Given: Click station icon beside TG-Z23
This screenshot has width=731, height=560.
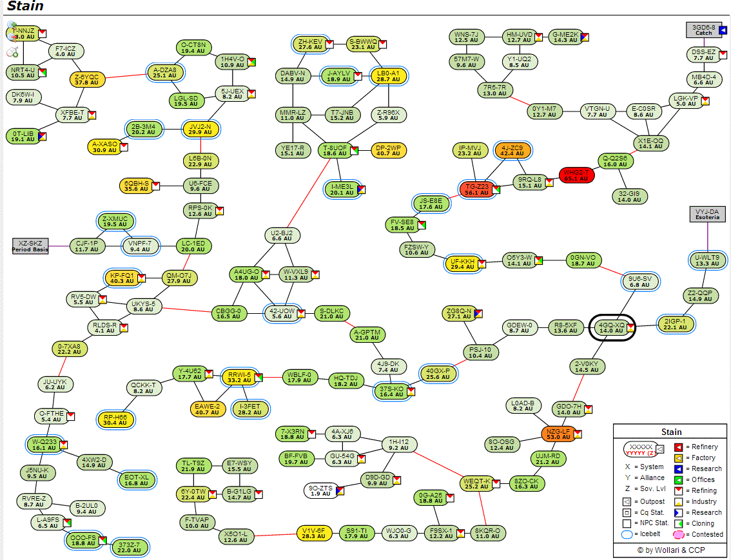Looking at the screenshot, I should tap(496, 189).
